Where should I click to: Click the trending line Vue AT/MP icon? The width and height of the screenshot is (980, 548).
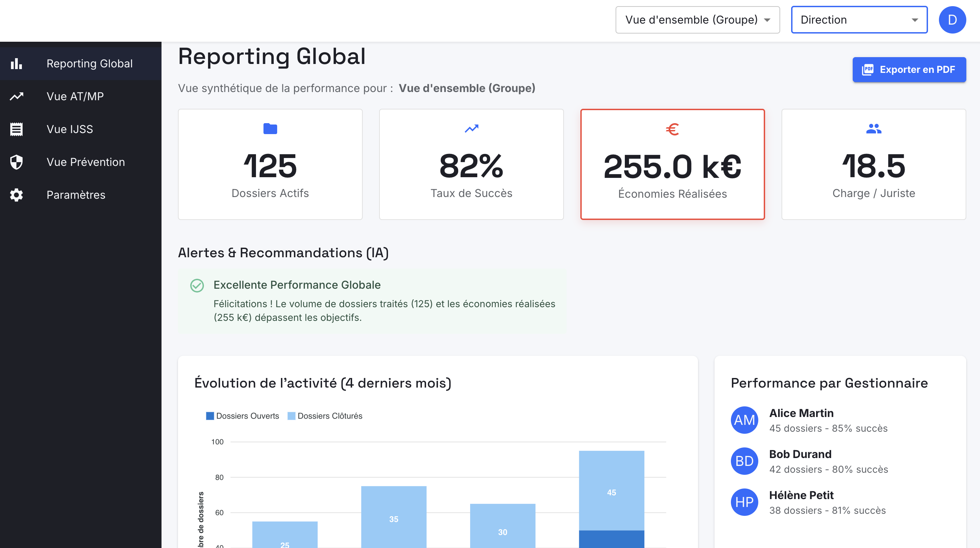click(16, 96)
